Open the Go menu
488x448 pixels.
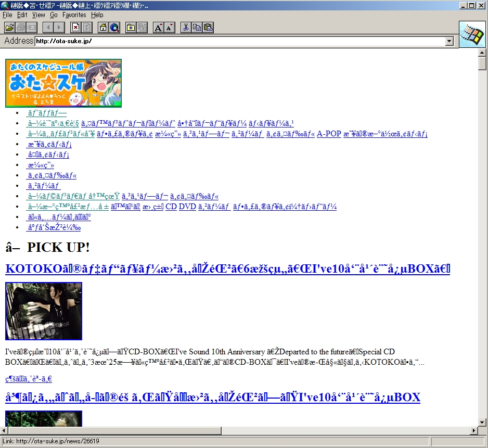pos(54,15)
